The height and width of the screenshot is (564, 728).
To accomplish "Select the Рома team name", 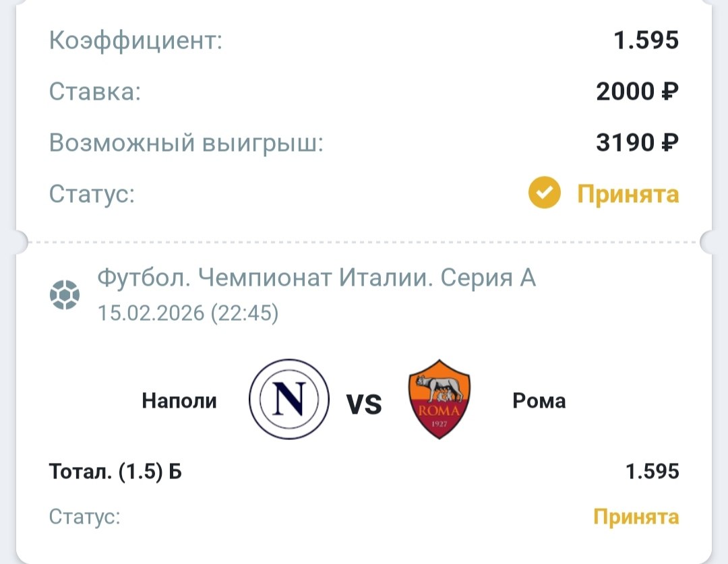I will [539, 402].
